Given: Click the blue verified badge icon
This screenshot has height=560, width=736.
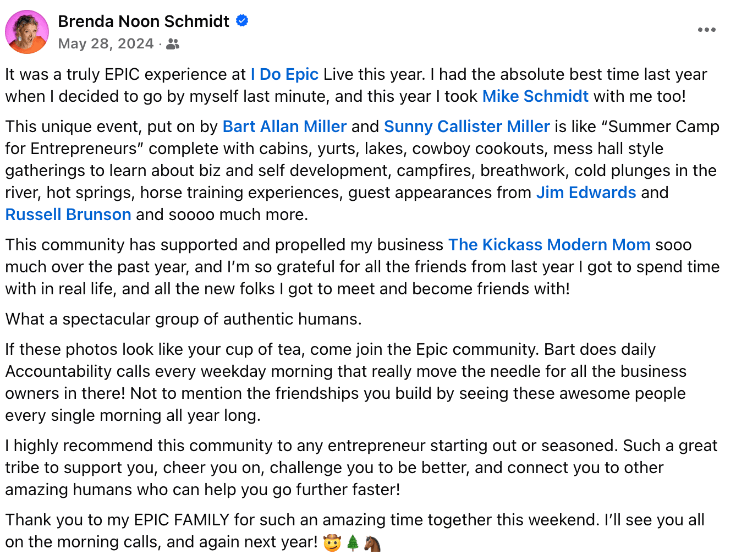Looking at the screenshot, I should click(x=242, y=21).
